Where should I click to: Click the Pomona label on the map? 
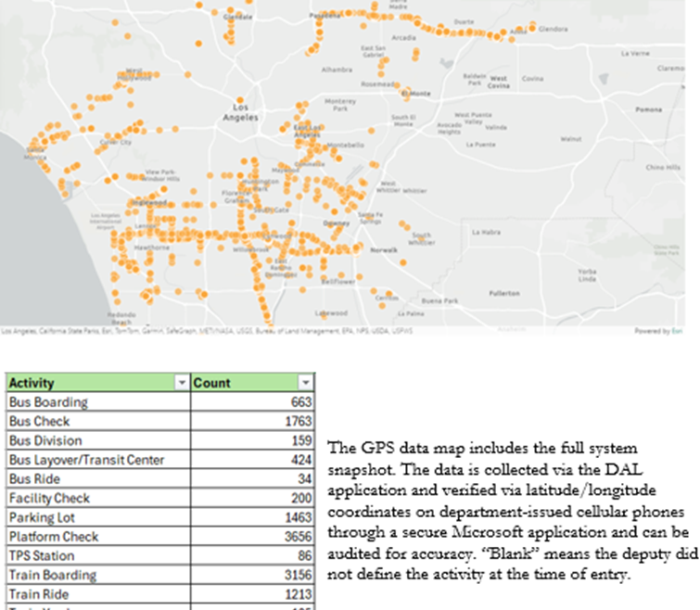649,109
